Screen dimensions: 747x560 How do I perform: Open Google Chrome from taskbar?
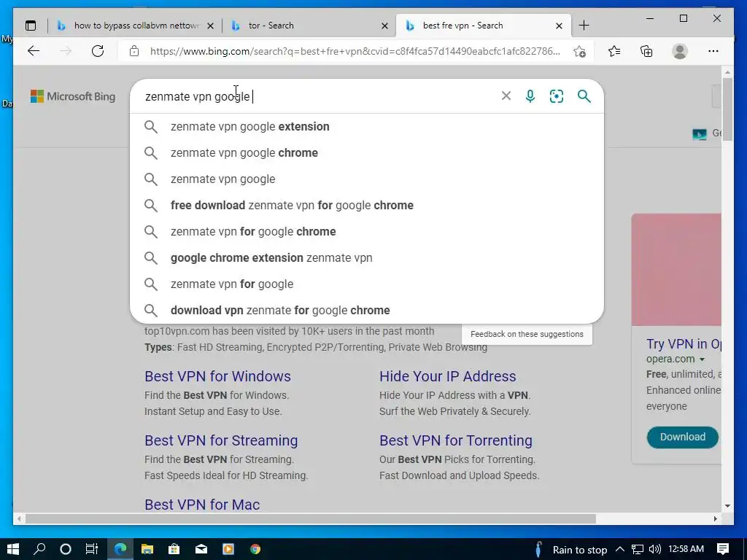pyautogui.click(x=255, y=549)
